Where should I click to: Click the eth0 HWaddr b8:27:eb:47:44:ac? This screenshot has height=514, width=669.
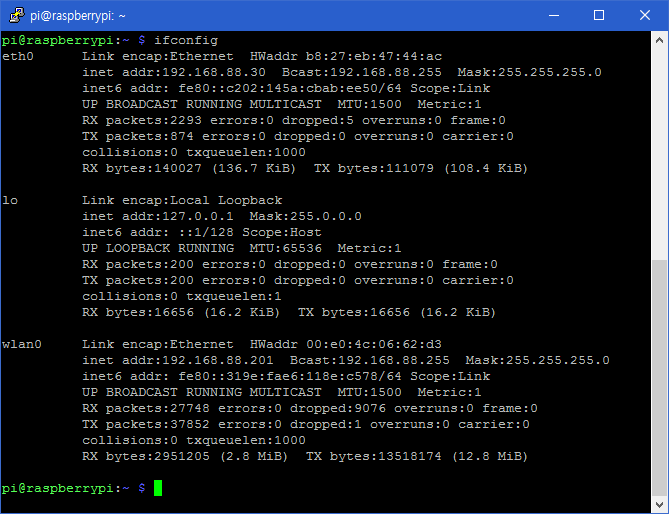click(x=346, y=56)
